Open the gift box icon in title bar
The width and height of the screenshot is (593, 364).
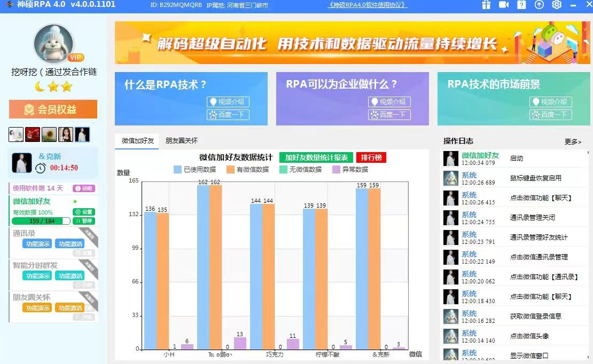click(x=486, y=4)
